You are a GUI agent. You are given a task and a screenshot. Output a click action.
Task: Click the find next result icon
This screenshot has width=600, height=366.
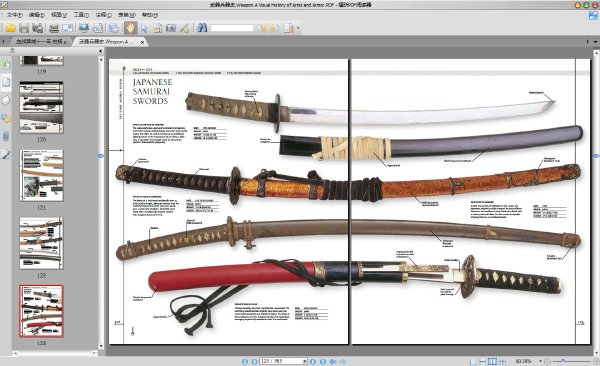point(275,28)
